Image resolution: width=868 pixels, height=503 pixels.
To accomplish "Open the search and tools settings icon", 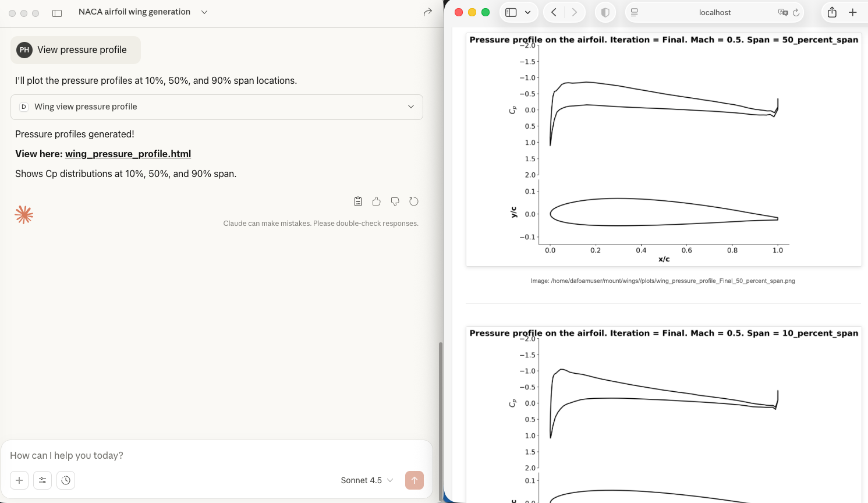I will [42, 480].
